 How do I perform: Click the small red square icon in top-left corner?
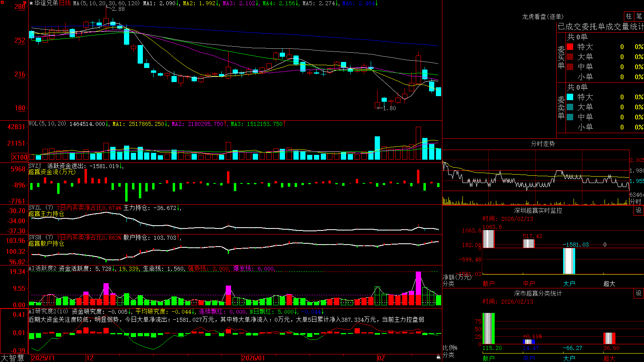(x=2, y=2)
